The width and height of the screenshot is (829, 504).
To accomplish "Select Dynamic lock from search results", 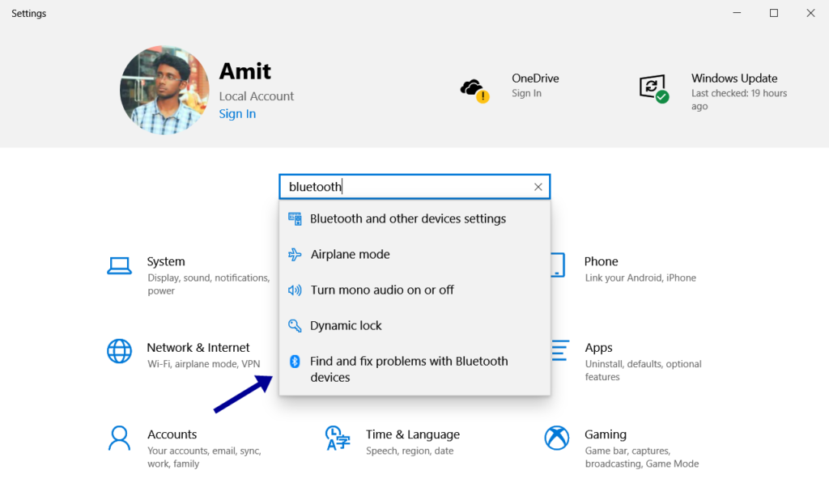I will [x=346, y=325].
